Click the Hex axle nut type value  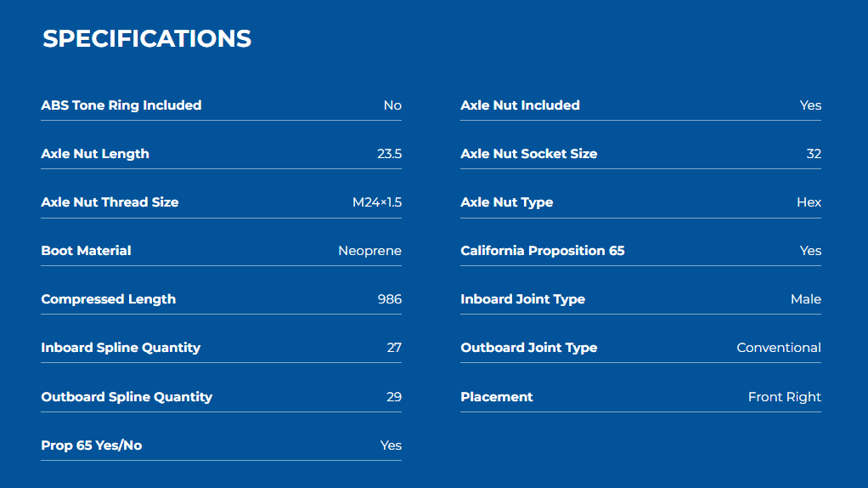click(809, 202)
